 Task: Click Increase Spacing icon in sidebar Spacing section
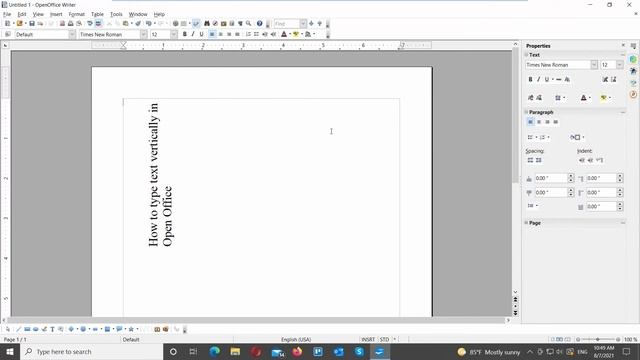(x=530, y=160)
